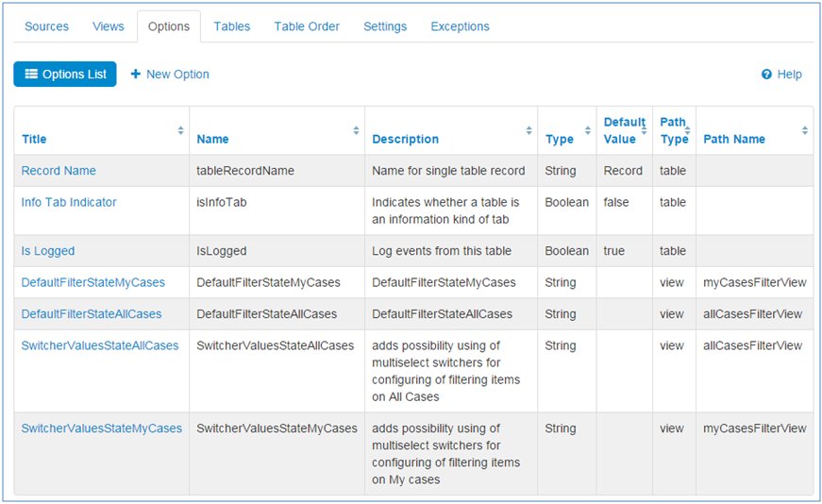Image resolution: width=822 pixels, height=504 pixels.
Task: Select the Table Order tab
Action: (x=307, y=26)
